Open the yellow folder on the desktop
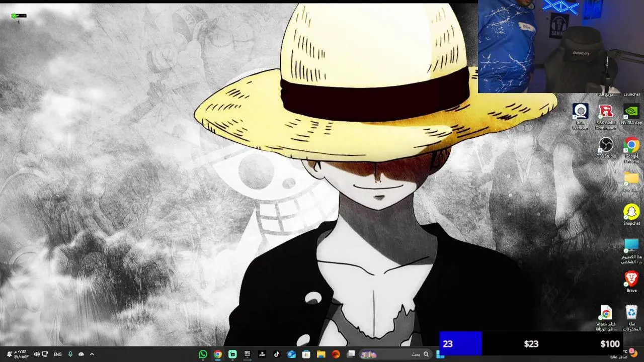This screenshot has height=362, width=644. point(631,182)
